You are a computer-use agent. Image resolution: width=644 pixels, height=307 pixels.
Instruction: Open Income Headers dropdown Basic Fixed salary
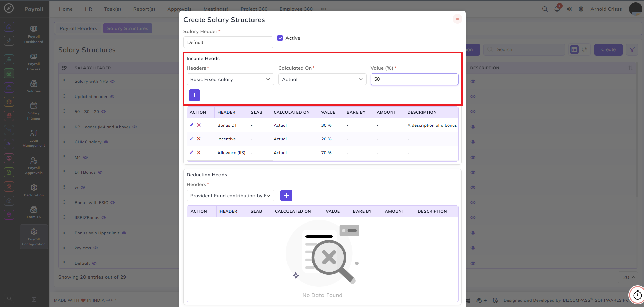click(230, 79)
